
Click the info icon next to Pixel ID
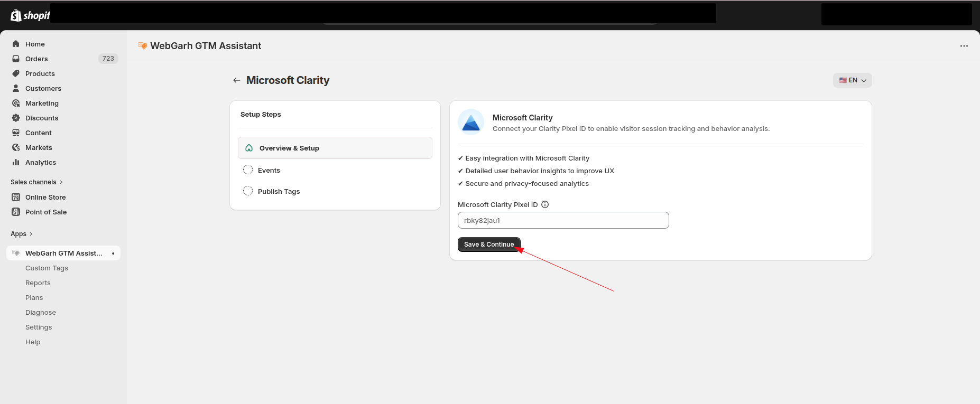[x=545, y=204]
